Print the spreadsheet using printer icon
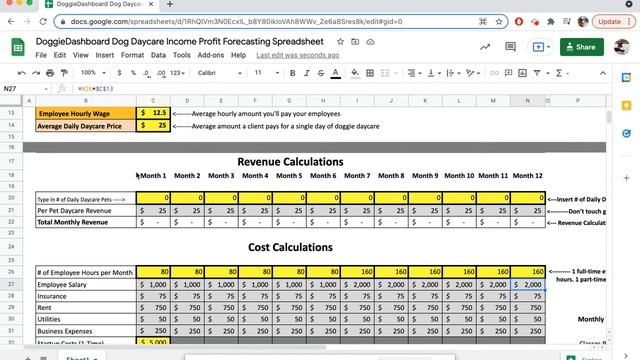Image resolution: width=640 pixels, height=360 pixels. pos(50,73)
